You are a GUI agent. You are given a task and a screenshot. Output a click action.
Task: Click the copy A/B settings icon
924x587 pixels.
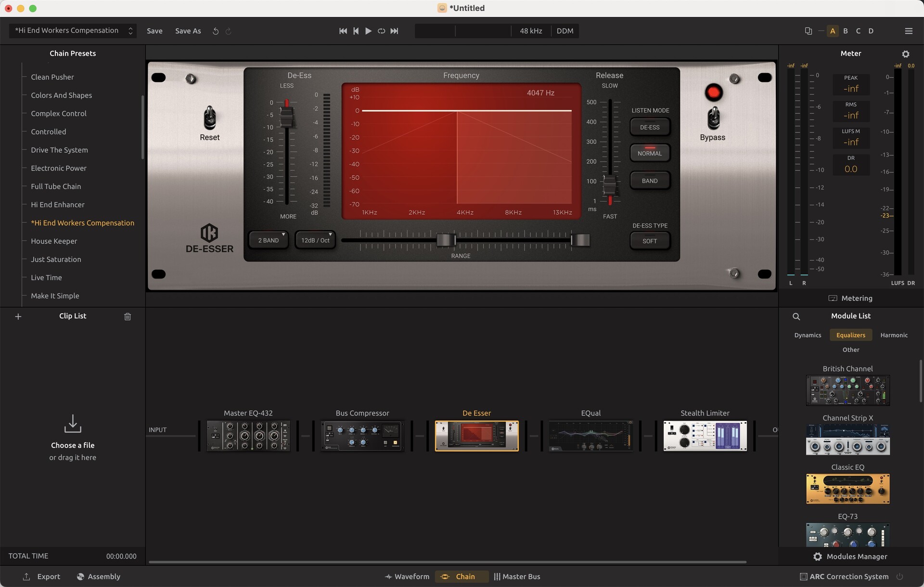pyautogui.click(x=808, y=31)
